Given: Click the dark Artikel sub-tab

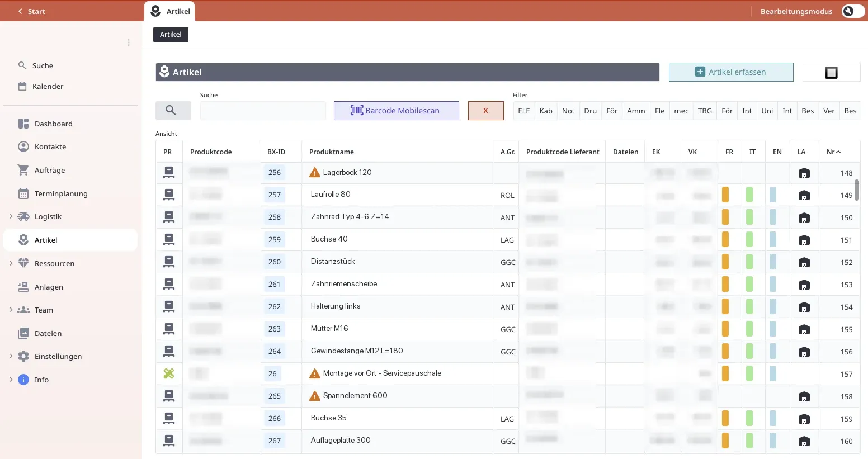Looking at the screenshot, I should [x=171, y=35].
